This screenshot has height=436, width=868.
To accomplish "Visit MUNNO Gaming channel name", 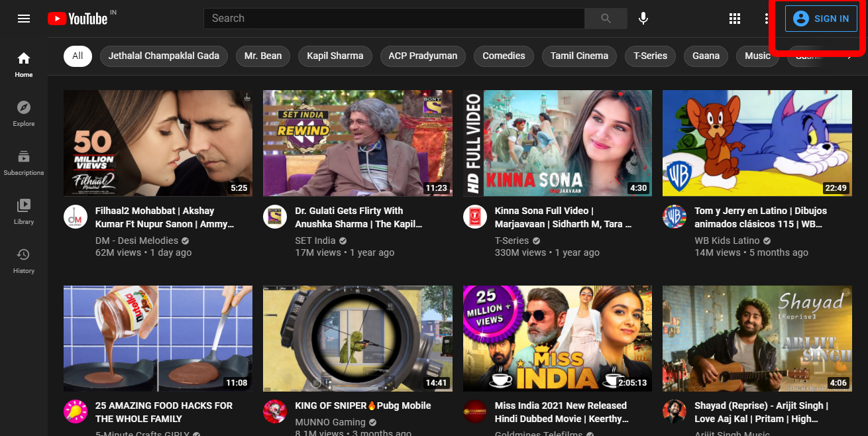I will coord(330,422).
